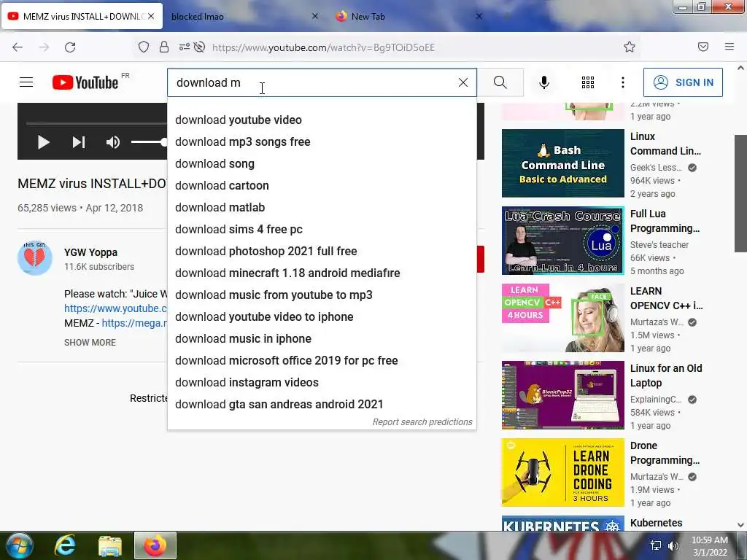Expand description with SHOW MORE
The image size is (747, 560).
coord(90,343)
